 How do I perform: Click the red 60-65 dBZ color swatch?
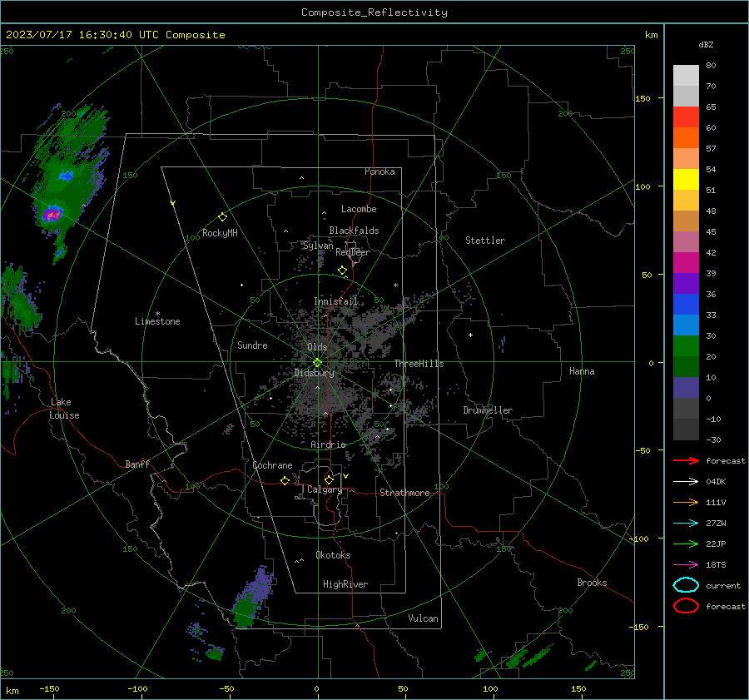pos(686,117)
